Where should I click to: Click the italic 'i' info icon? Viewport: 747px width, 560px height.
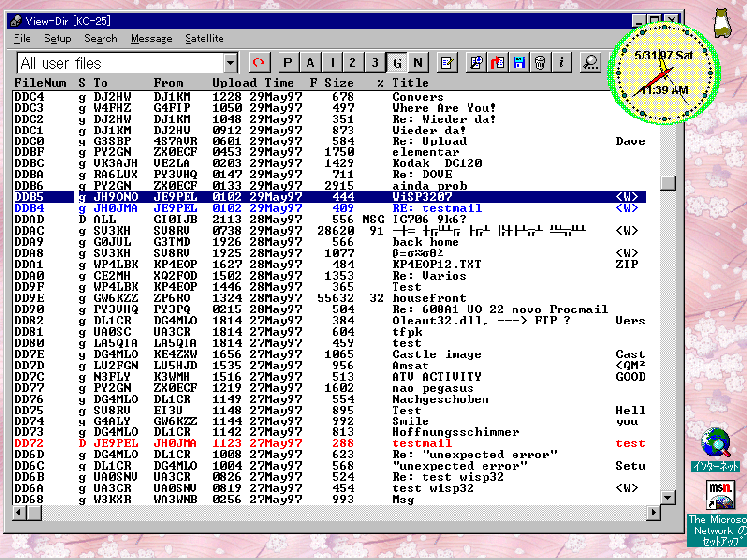(562, 63)
